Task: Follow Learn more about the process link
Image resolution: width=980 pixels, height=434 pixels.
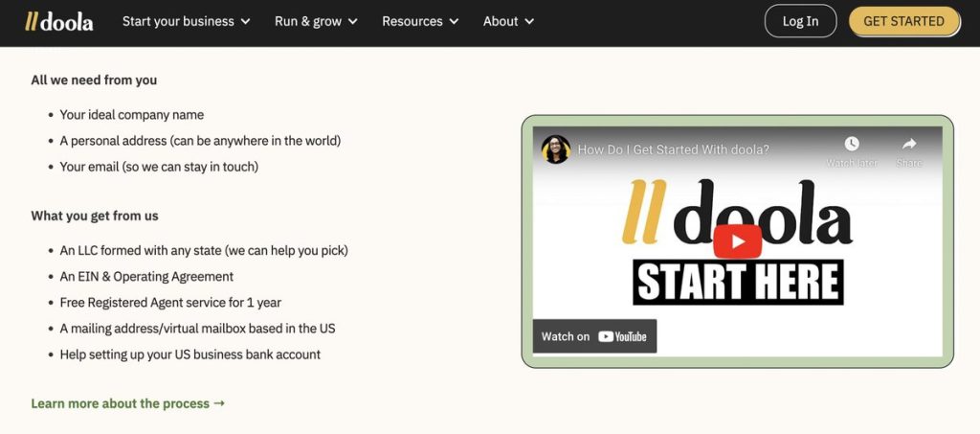Action: click(127, 403)
